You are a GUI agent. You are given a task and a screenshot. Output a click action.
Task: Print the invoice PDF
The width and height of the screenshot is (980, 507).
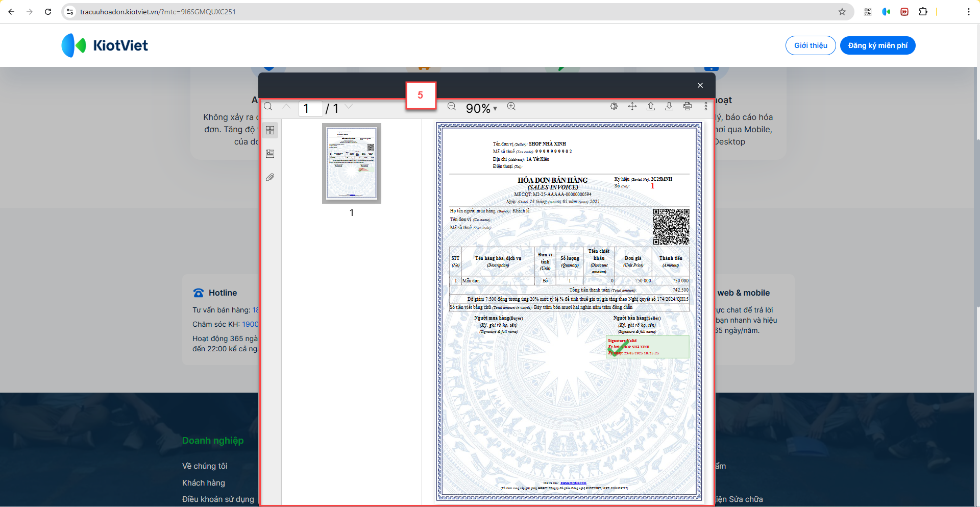pos(688,106)
